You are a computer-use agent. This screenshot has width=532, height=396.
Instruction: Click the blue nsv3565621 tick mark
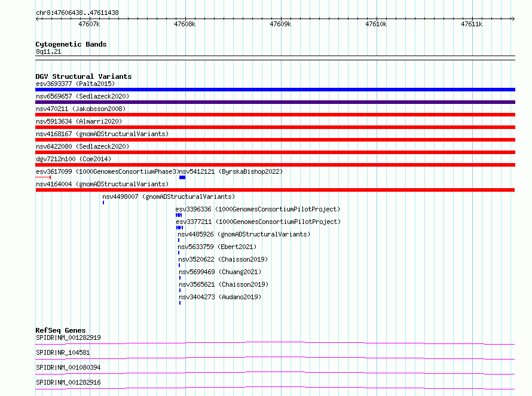tap(180, 290)
